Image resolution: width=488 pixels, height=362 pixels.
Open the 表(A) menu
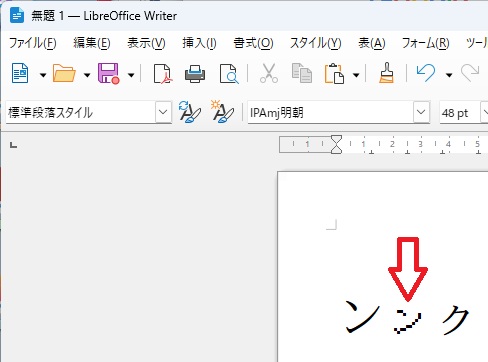tap(372, 43)
